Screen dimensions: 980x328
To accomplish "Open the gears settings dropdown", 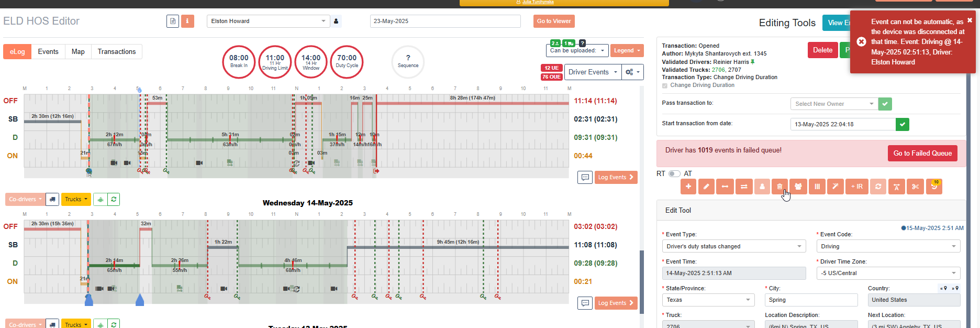I will [x=632, y=72].
